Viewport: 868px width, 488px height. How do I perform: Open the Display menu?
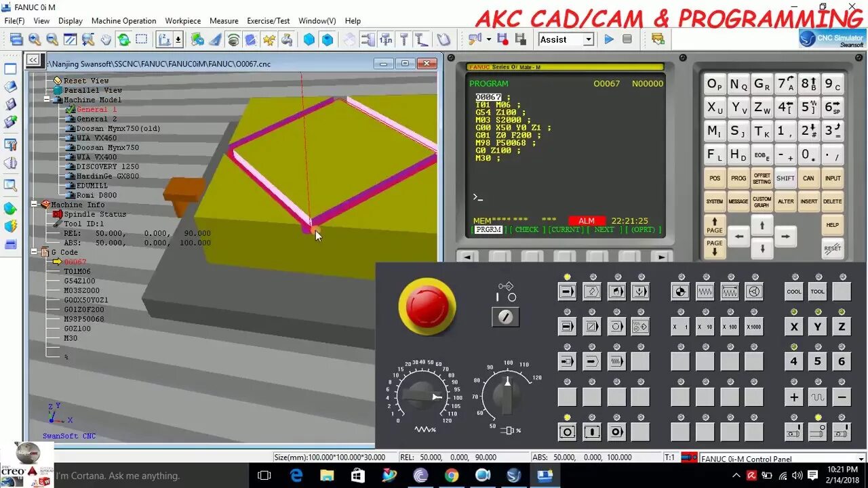(x=71, y=21)
